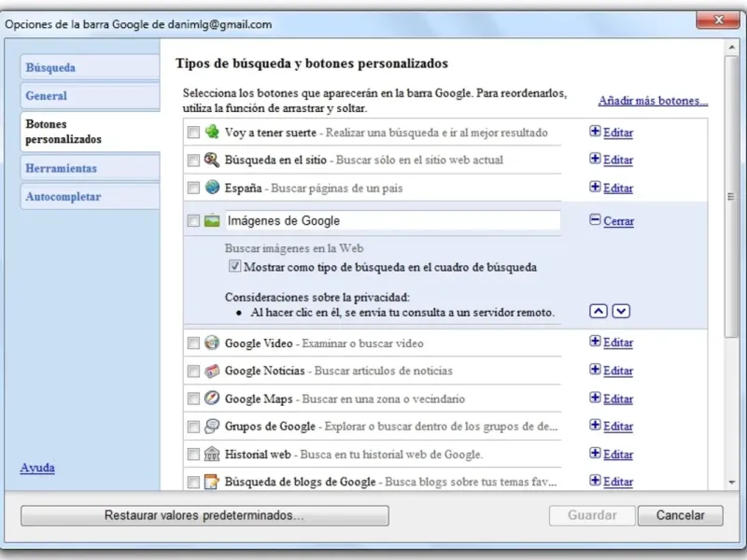Expand Editar for Voy a tener suerte
747x560 pixels.
pos(612,133)
